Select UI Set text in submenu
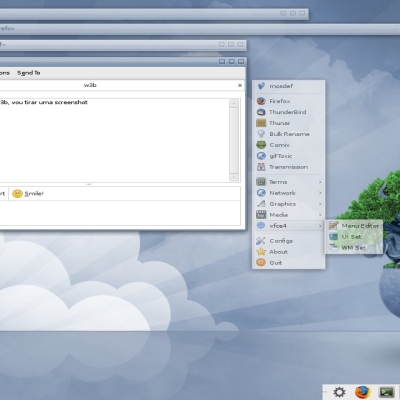The image size is (400, 400). pyautogui.click(x=351, y=237)
